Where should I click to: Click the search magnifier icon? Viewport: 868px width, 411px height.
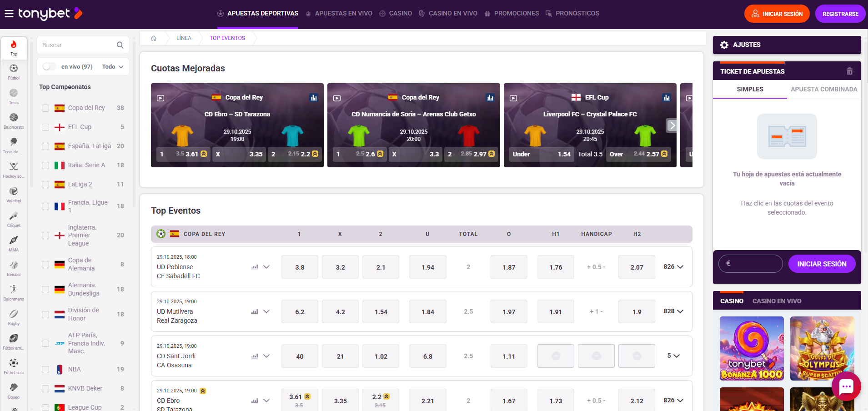click(x=120, y=45)
